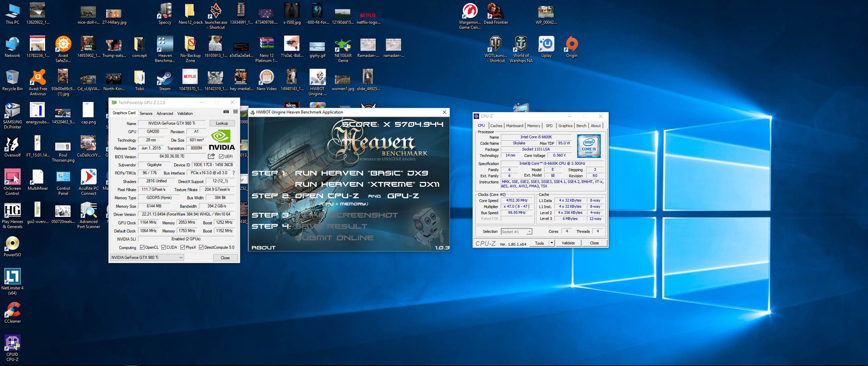Open the MultiMiner desktop icon
The width and height of the screenshot is (868, 366).
pyautogui.click(x=38, y=180)
